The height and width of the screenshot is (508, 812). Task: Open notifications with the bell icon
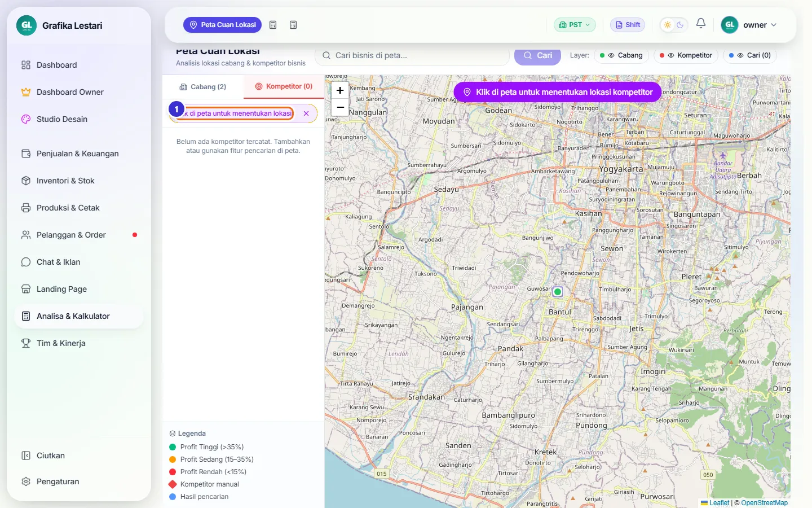coord(701,24)
